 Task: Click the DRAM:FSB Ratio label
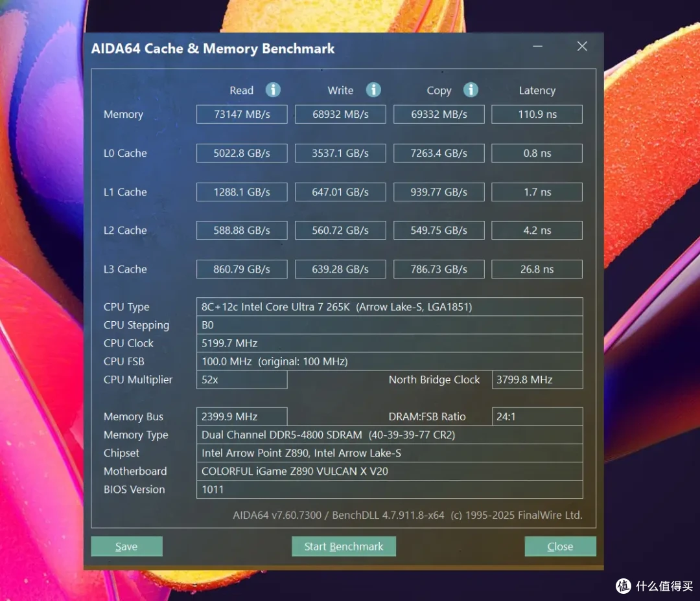coord(427,416)
